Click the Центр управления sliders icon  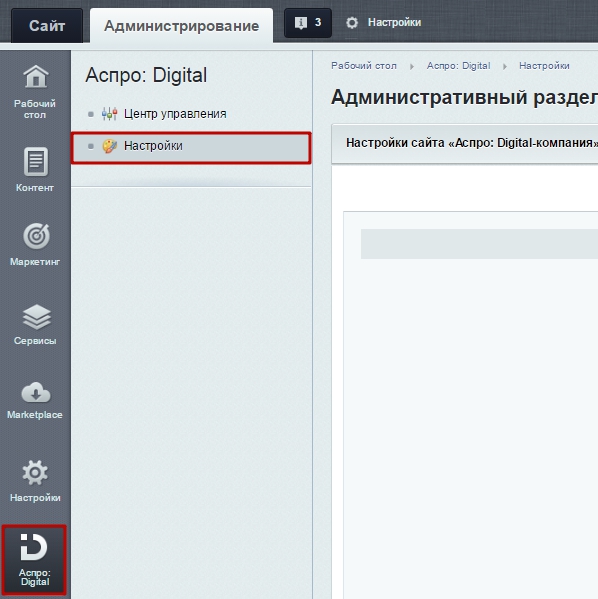pyautogui.click(x=109, y=114)
